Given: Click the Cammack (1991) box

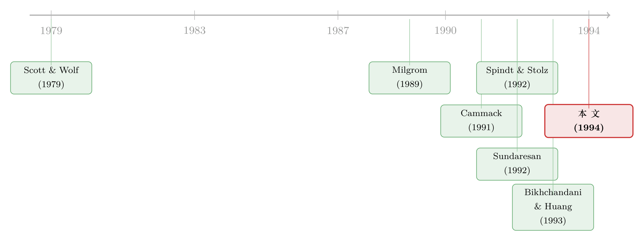Looking at the screenshot, I should click(481, 121).
